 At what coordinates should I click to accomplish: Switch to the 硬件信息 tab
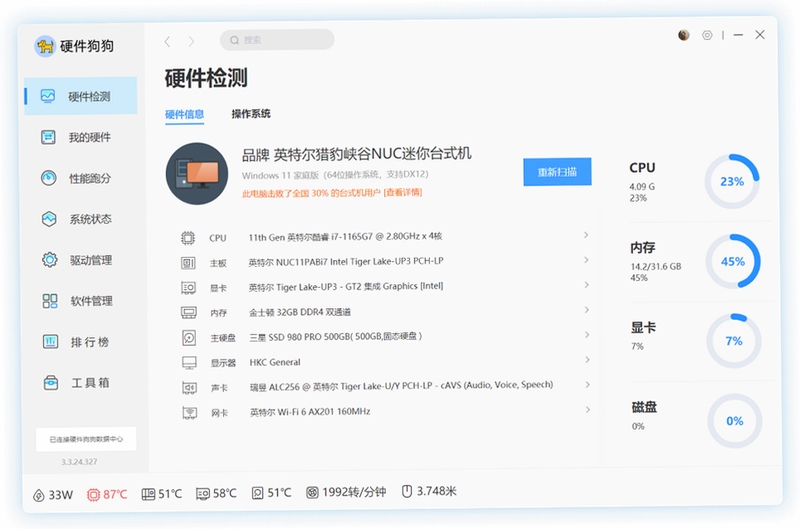click(184, 114)
